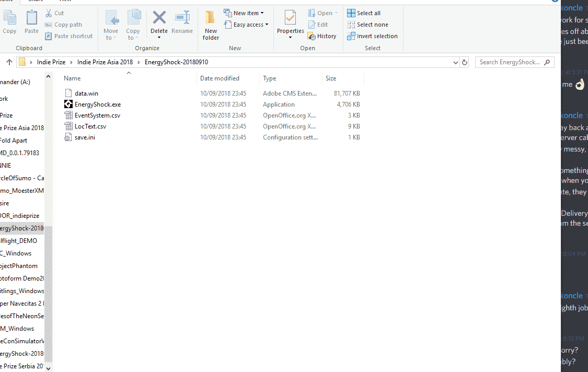
Task: Select the LocText.csv file
Action: (90, 126)
